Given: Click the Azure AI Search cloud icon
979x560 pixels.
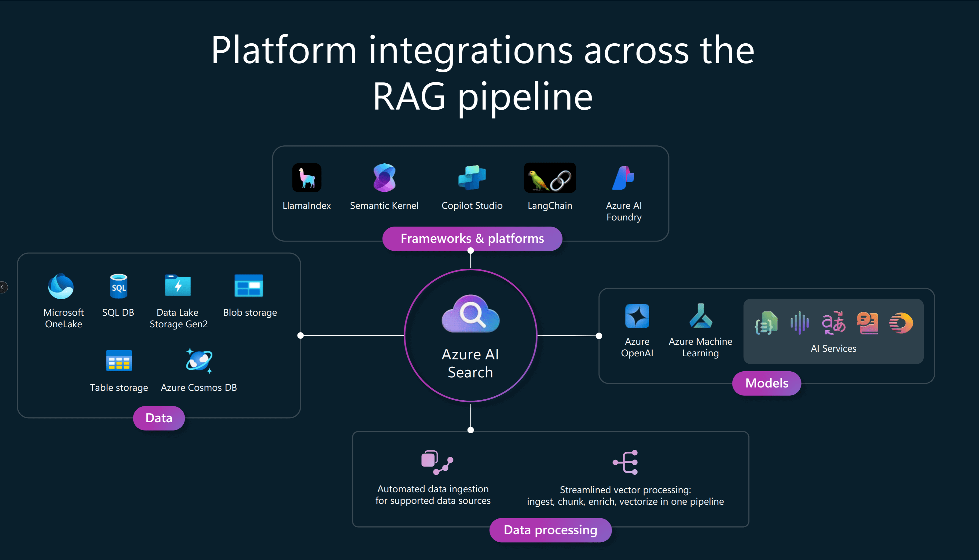Looking at the screenshot, I should [x=470, y=314].
